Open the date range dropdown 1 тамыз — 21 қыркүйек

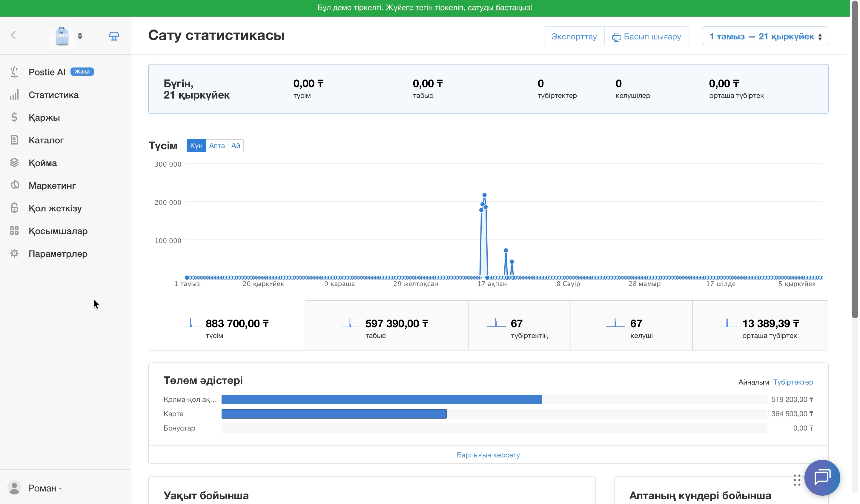pos(765,36)
